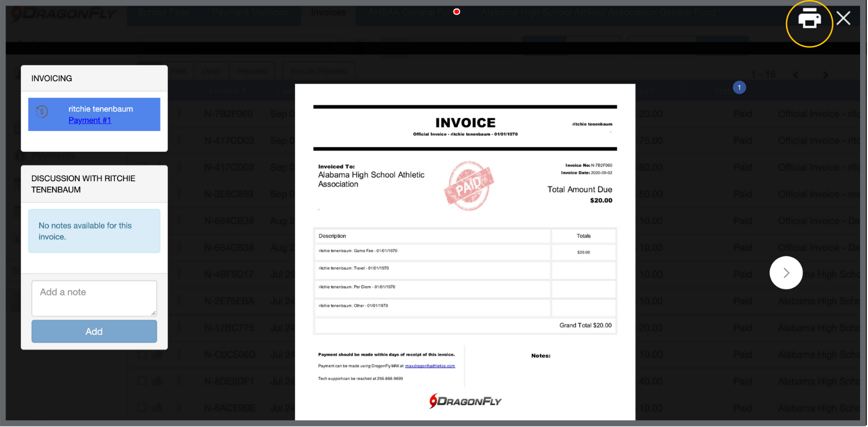Focus the Add a note text field

(x=94, y=298)
